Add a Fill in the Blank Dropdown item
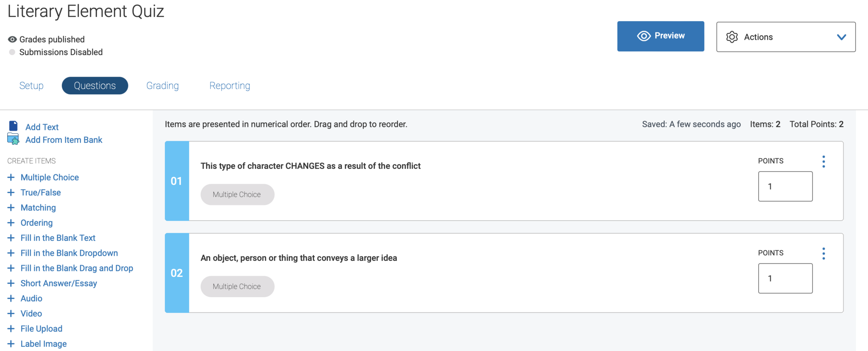This screenshot has width=868, height=351. [69, 253]
